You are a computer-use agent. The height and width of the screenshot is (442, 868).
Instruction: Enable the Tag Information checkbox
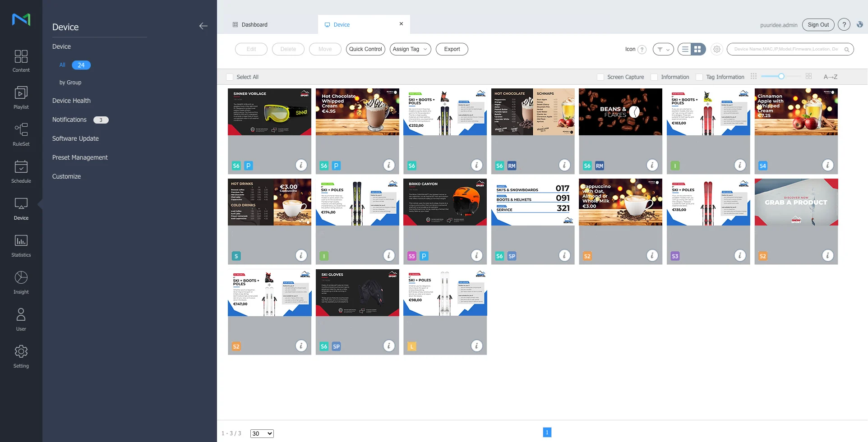[x=699, y=77]
